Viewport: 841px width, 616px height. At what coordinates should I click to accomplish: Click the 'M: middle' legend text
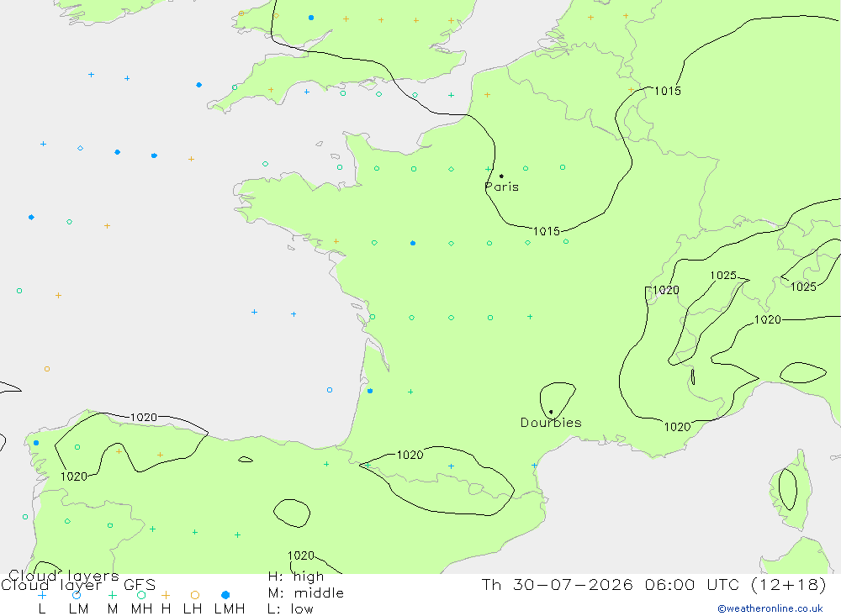[x=306, y=593]
